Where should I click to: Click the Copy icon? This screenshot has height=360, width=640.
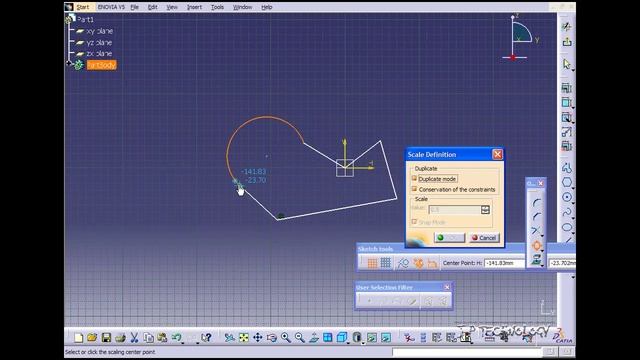(x=148, y=338)
